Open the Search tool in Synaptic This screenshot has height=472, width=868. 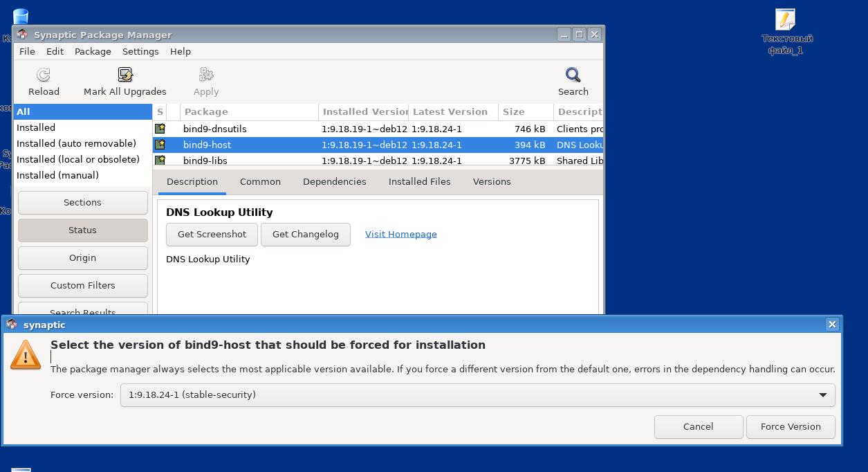(x=573, y=82)
